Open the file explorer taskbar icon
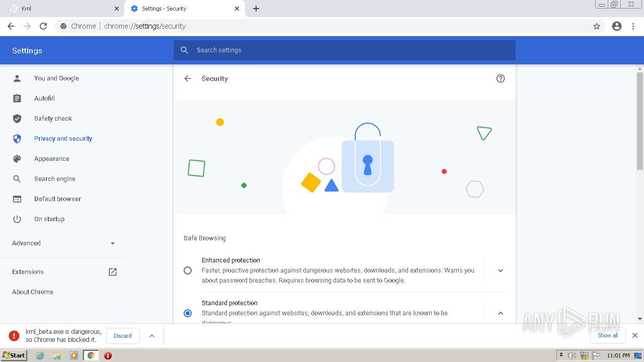Image resolution: width=644 pixels, height=362 pixels. click(57, 355)
